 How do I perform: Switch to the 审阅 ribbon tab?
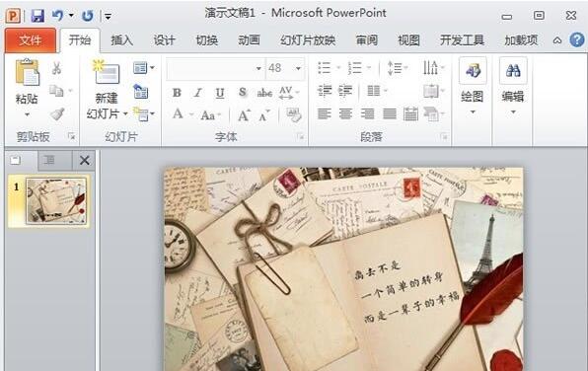pyautogui.click(x=366, y=40)
